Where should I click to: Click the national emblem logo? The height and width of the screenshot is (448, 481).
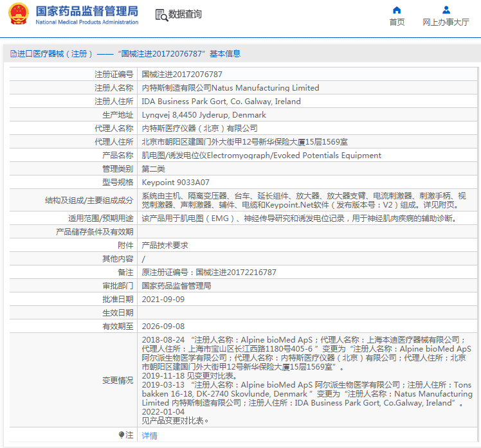click(18, 15)
